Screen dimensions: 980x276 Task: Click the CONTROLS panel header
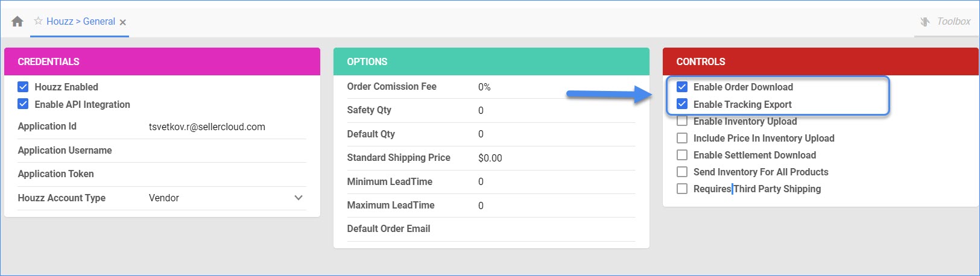tap(821, 61)
